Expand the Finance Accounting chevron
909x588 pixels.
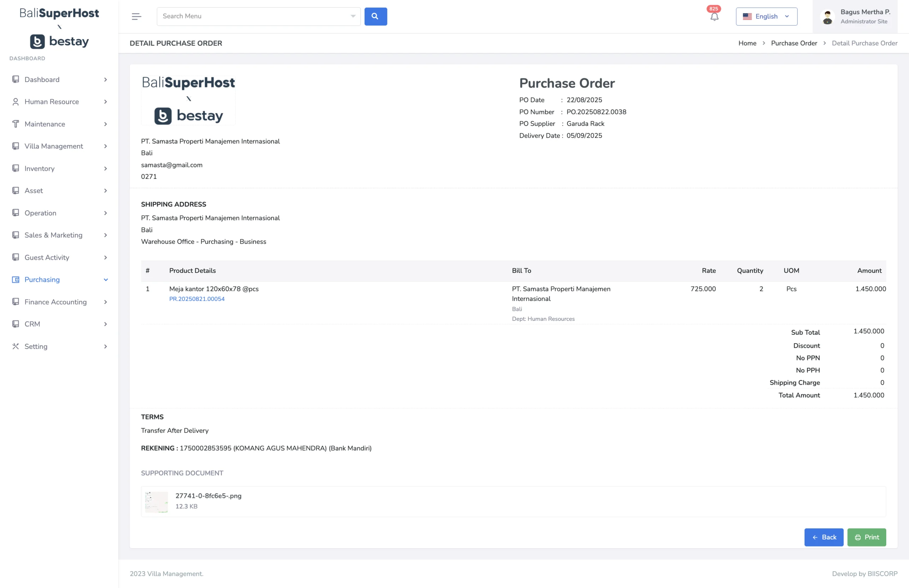pos(105,302)
